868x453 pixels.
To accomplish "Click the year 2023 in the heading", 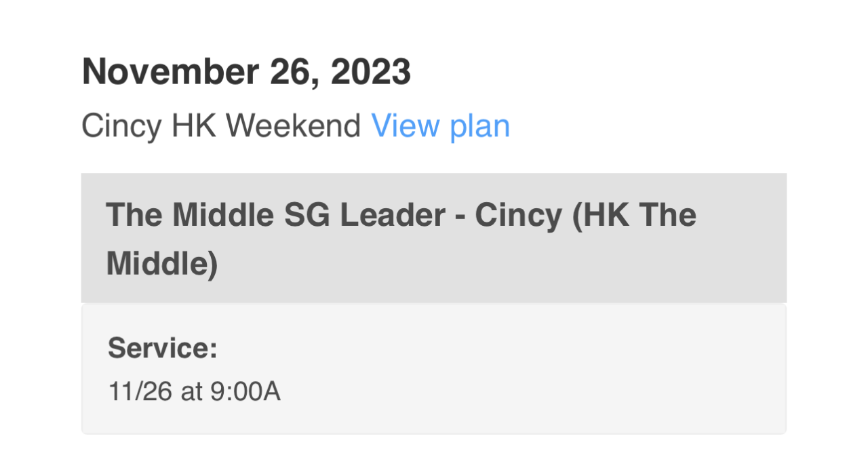I will 370,72.
